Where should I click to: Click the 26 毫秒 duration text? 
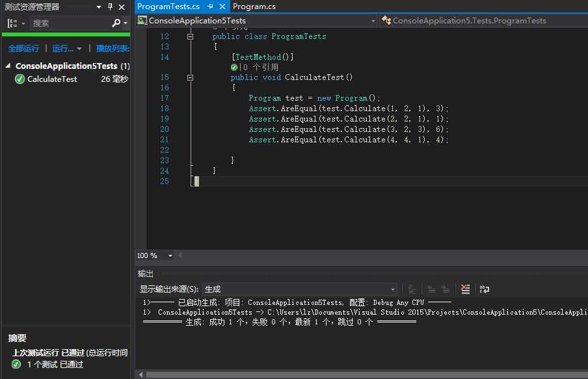(114, 79)
